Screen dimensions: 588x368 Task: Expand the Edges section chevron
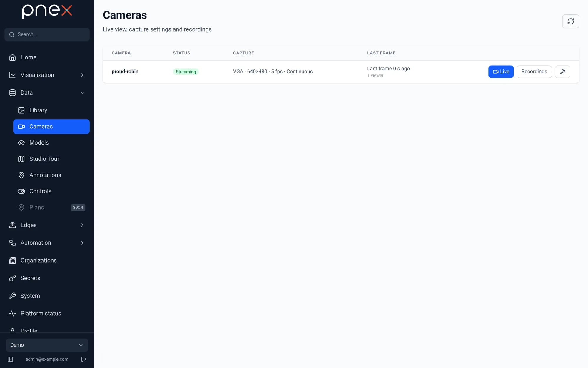pyautogui.click(x=82, y=225)
